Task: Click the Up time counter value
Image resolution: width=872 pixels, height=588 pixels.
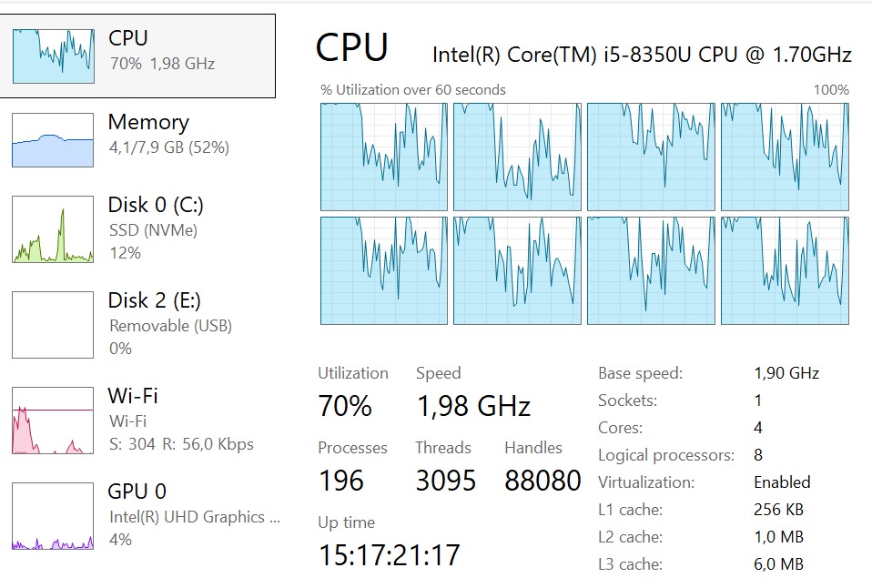Action: (x=390, y=554)
